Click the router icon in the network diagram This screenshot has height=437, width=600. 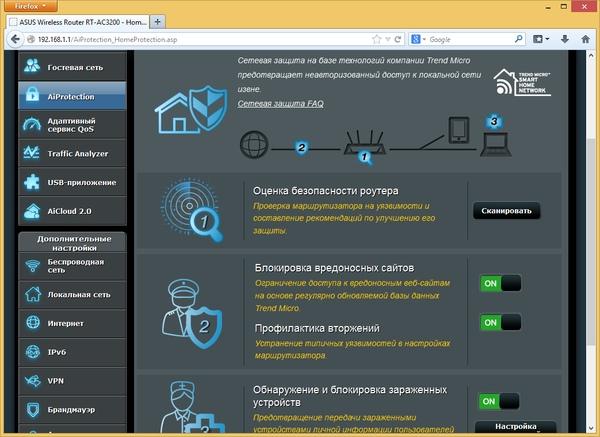click(365, 143)
